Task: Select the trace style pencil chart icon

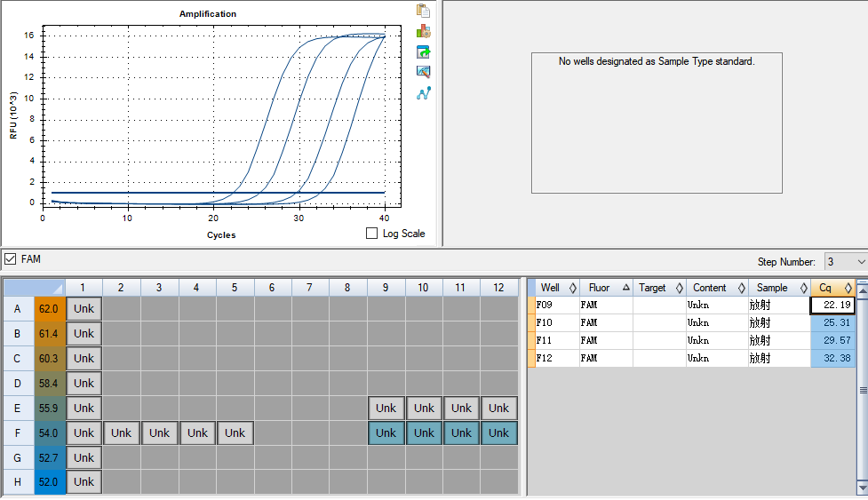Action: (424, 72)
